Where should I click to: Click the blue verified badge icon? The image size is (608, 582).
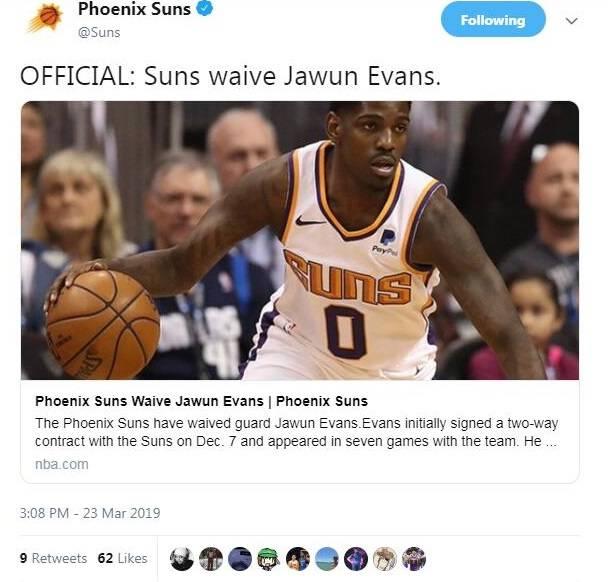click(x=205, y=8)
